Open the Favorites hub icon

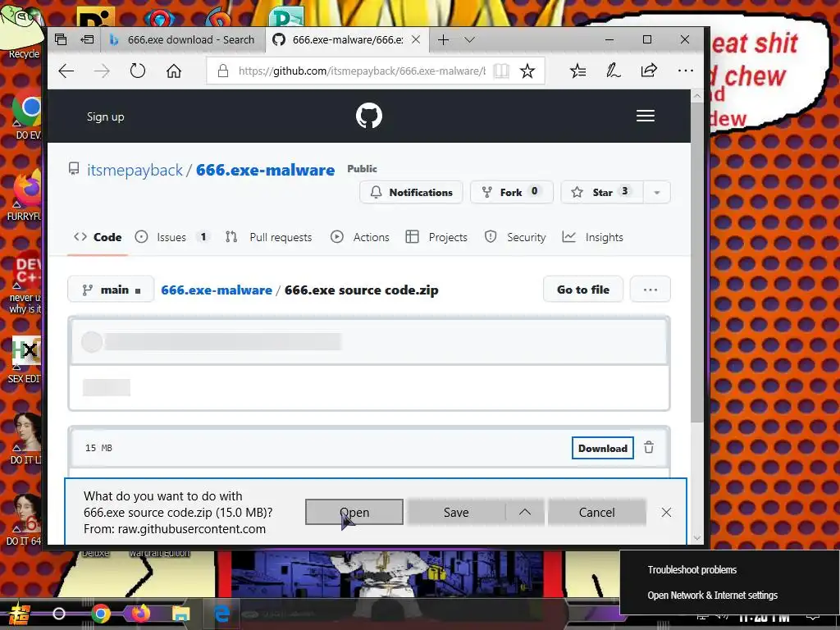point(577,71)
